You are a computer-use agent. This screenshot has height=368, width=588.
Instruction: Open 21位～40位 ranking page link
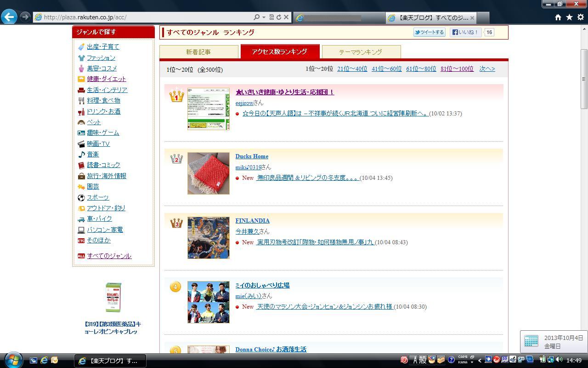coord(352,69)
